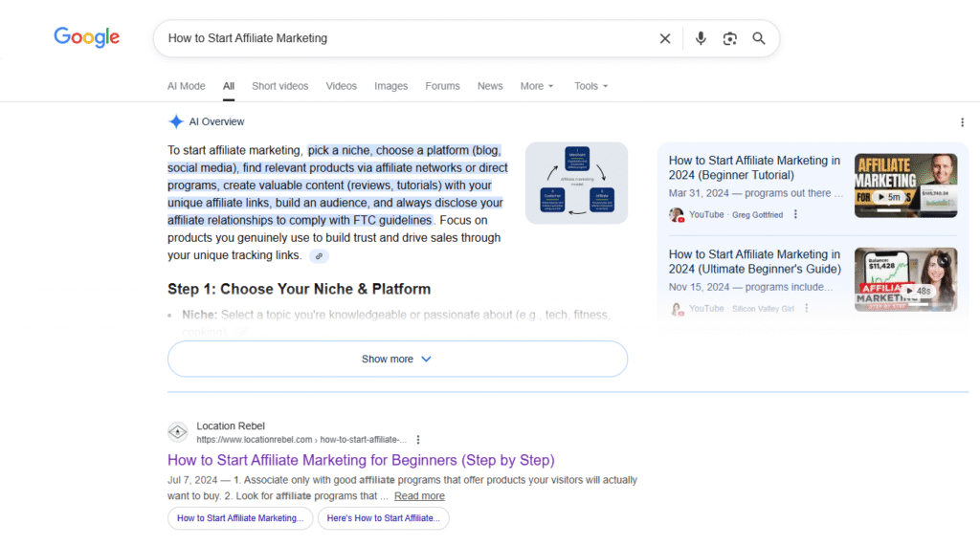The image size is (980, 546).
Task: Click the source link chip icon
Action: pos(319,256)
